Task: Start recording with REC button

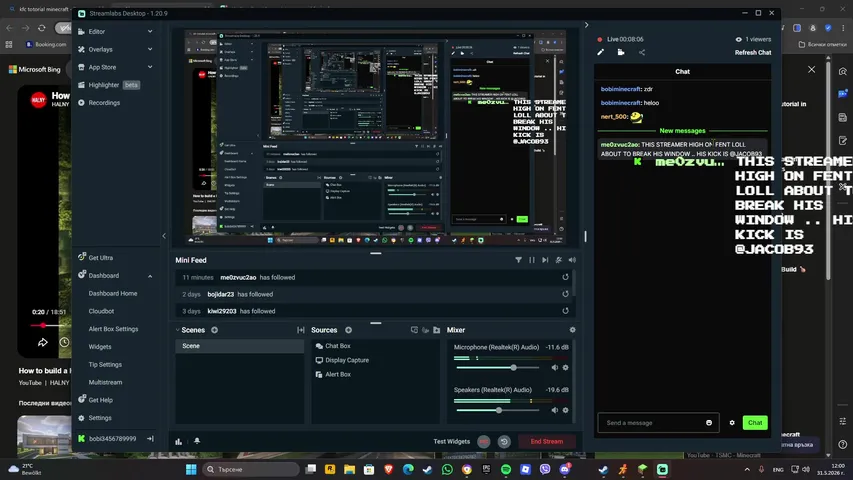Action: tap(484, 441)
